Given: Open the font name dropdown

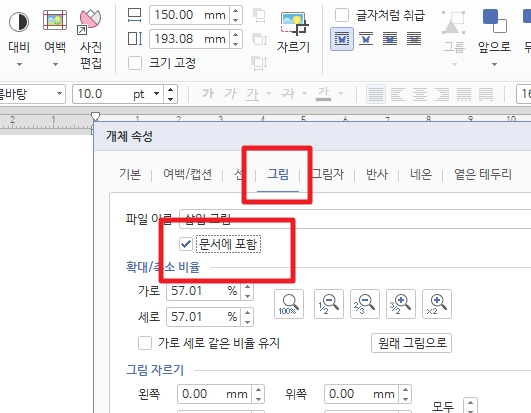Looking at the screenshot, I should (59, 93).
